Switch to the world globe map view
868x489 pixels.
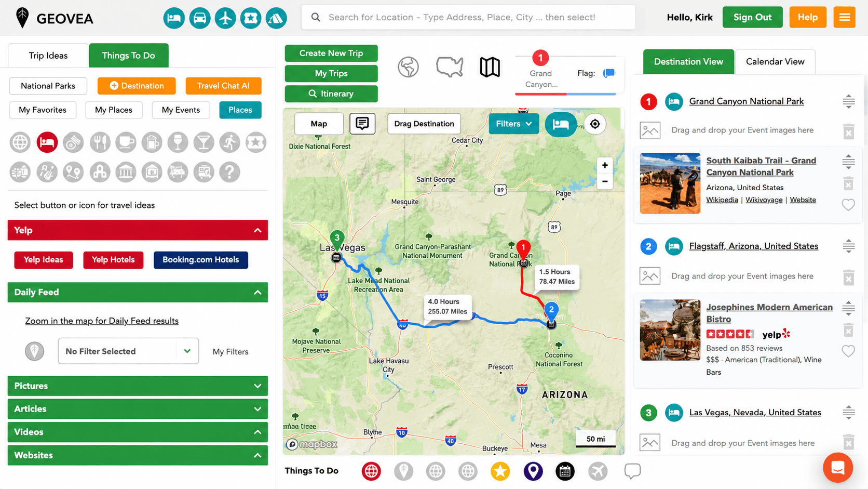(409, 67)
